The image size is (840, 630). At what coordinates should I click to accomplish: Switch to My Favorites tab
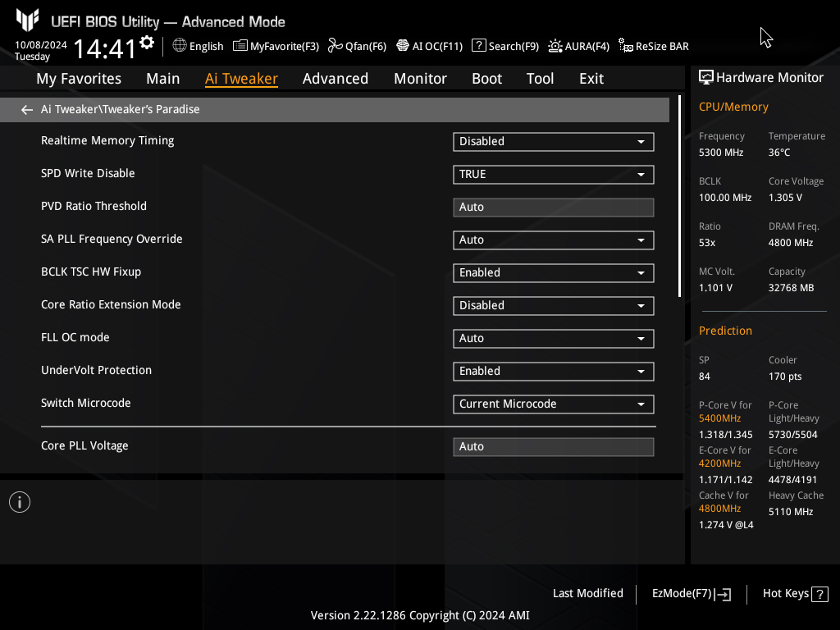click(x=79, y=79)
